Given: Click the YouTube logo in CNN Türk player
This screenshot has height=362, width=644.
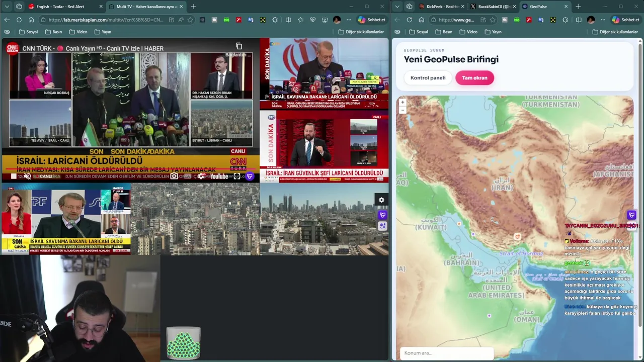Looking at the screenshot, I should (x=219, y=176).
